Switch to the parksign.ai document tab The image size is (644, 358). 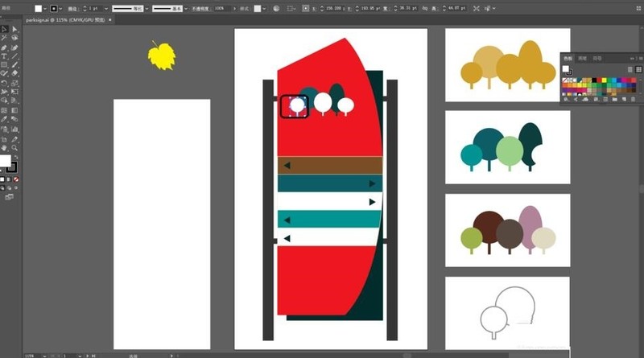click(65, 19)
